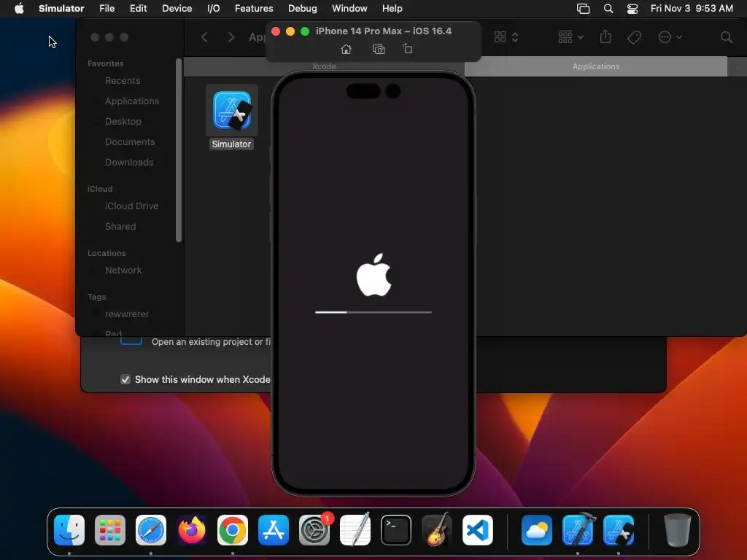747x560 pixels.
Task: Open System Settings from the Dock
Action: pos(314,530)
